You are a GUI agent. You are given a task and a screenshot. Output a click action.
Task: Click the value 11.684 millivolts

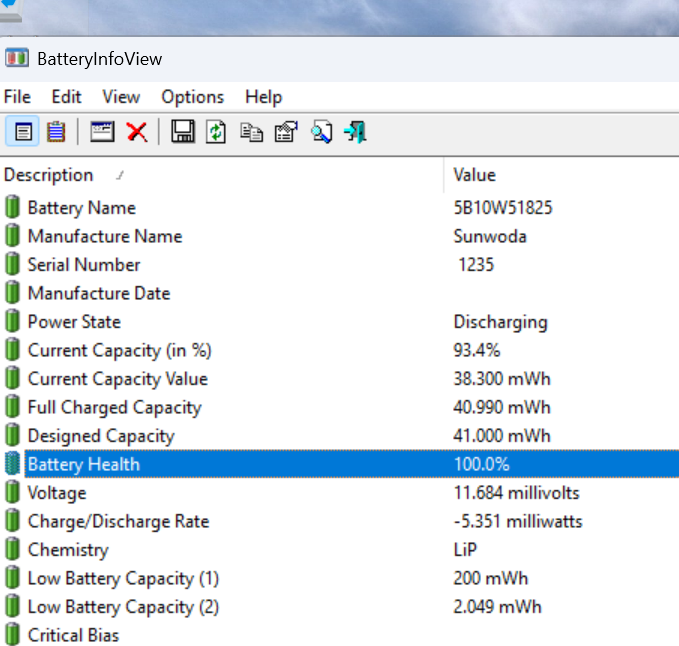[516, 492]
